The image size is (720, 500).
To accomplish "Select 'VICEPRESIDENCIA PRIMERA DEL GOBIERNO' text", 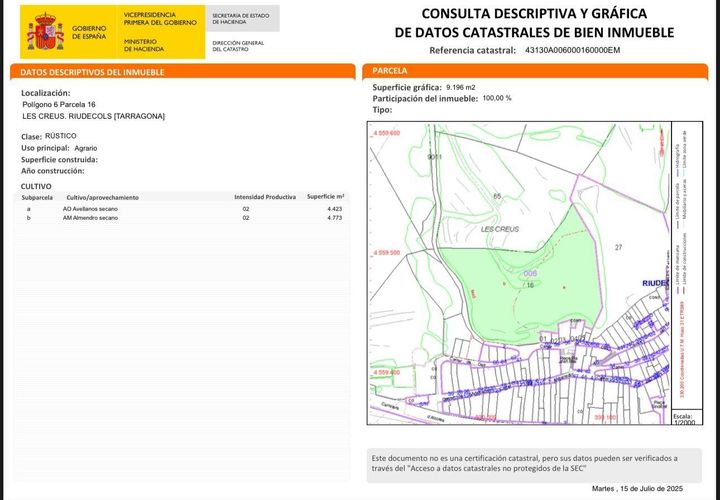I will coord(160,18).
